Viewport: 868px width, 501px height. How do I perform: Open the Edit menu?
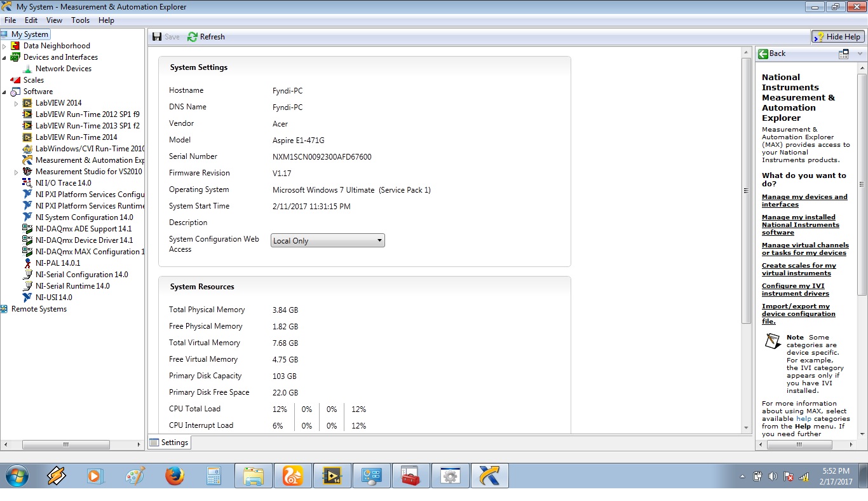point(31,20)
